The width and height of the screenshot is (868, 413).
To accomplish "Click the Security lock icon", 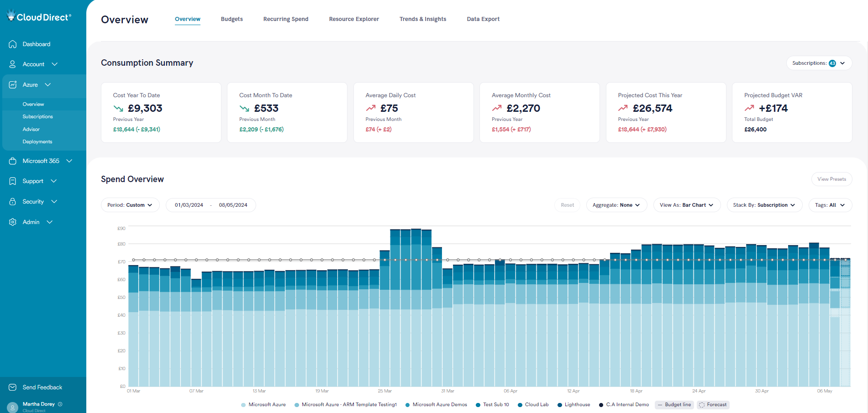I will click(13, 202).
